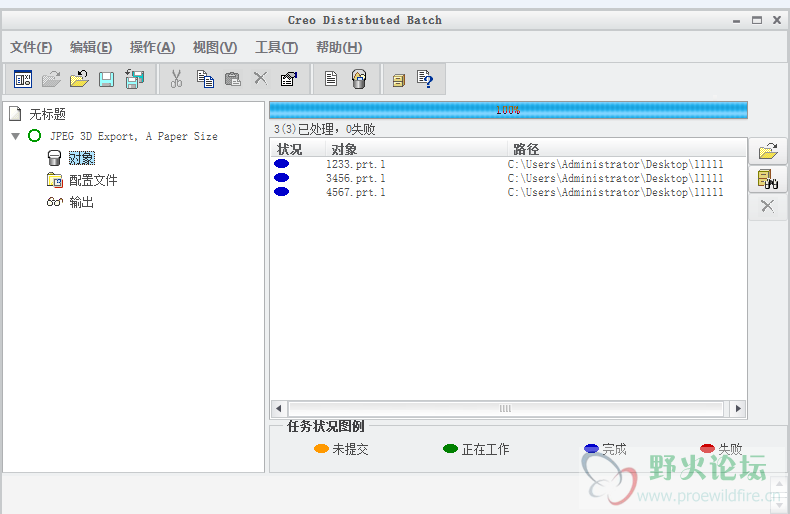This screenshot has width=790, height=514.
Task: Click the glasses icon next to 输出
Action: [x=54, y=202]
